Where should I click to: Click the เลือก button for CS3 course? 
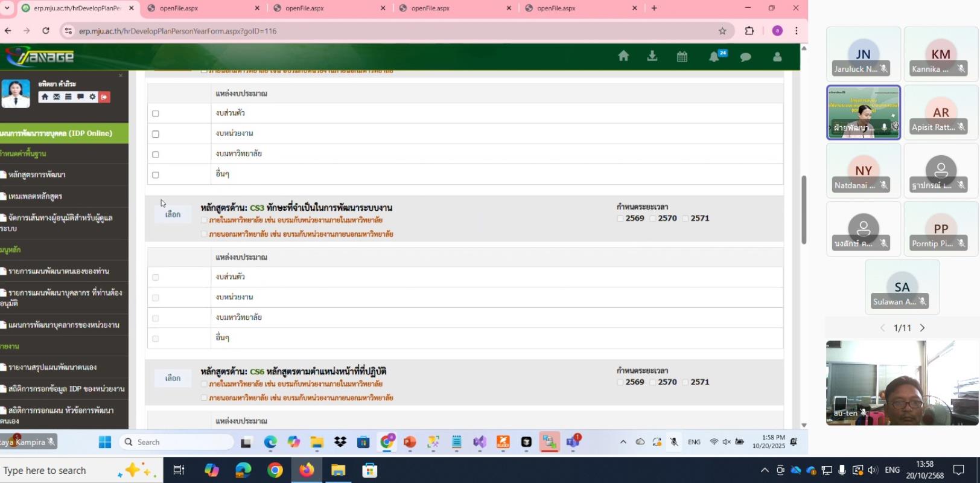pos(173,214)
